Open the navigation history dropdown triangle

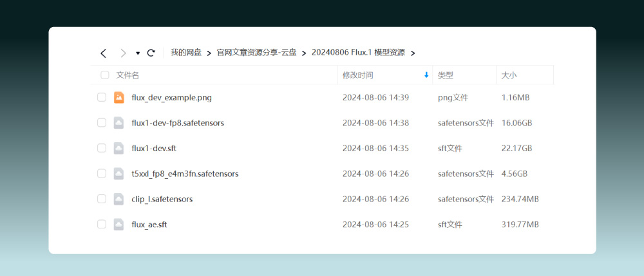click(x=138, y=53)
